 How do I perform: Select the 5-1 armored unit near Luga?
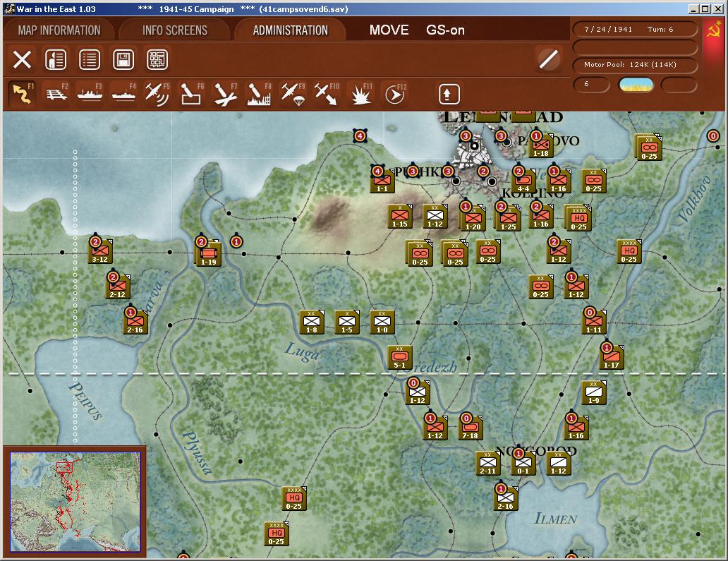(400, 358)
